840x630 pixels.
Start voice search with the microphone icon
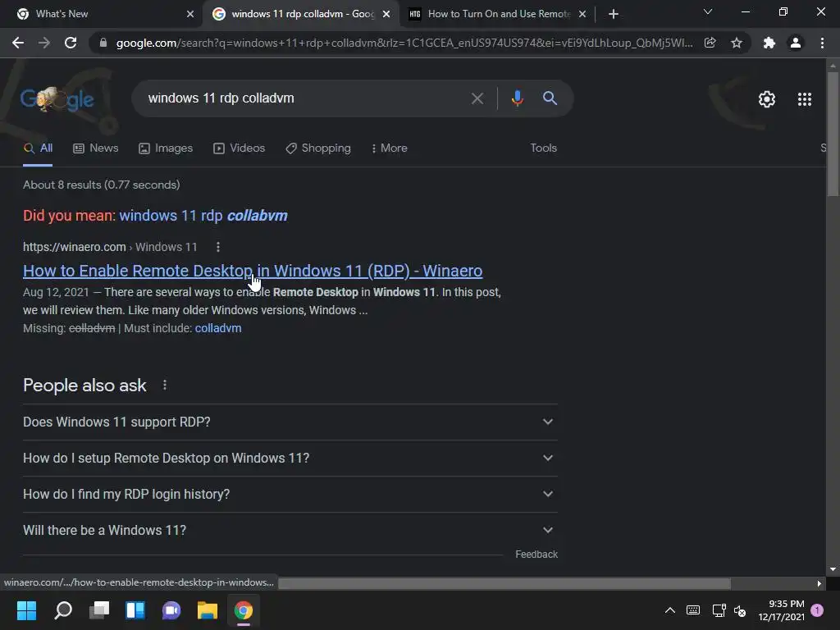coord(517,98)
